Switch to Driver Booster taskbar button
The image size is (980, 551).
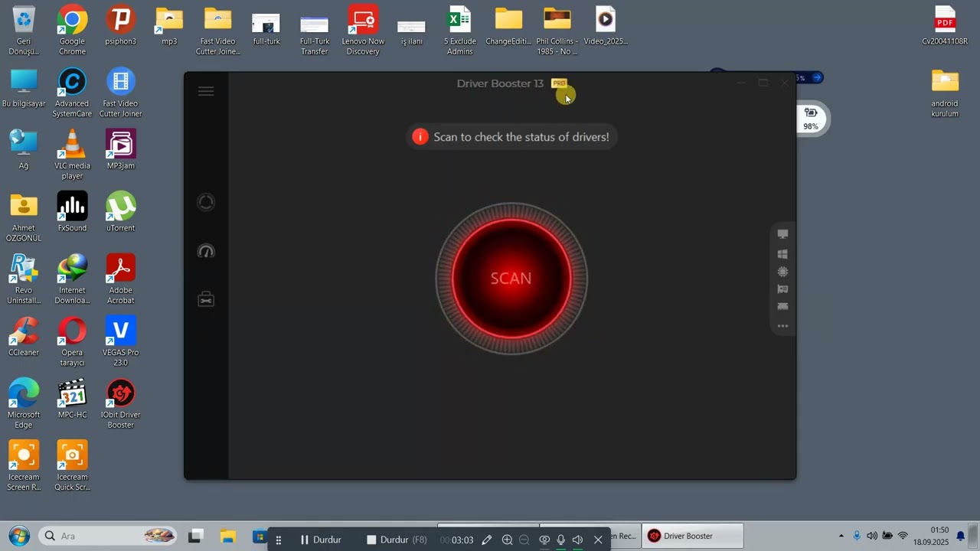[x=692, y=536]
